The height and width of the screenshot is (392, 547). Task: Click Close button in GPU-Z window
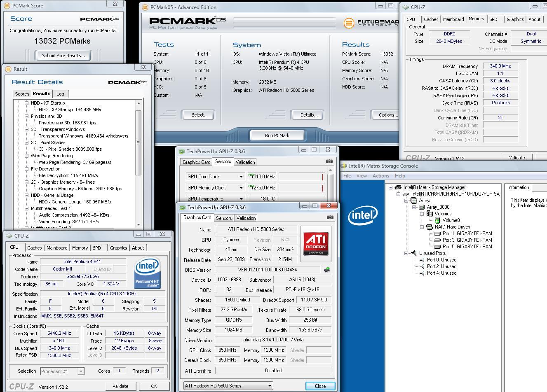coord(320,386)
